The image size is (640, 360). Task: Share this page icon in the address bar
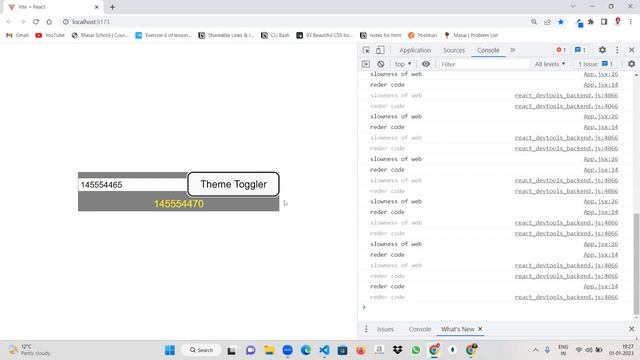[x=547, y=22]
